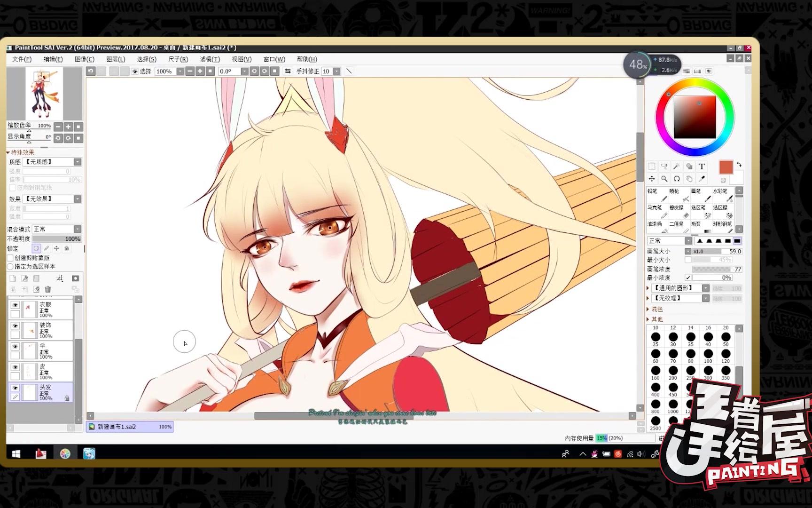Click the Undo arrow in toolbar

pos(91,71)
